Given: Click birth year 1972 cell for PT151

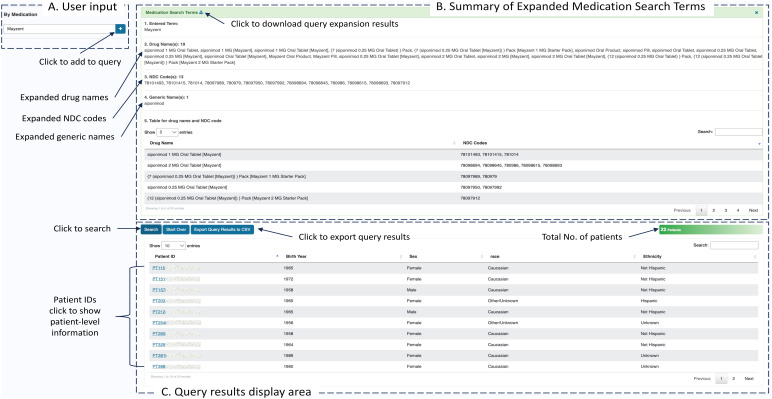Looking at the screenshot, I should tap(289, 279).
